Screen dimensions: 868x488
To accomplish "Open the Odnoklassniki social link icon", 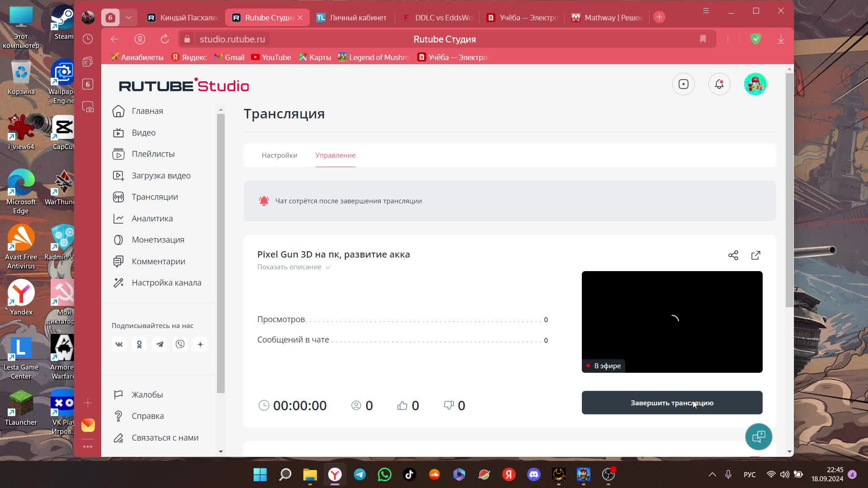I will pyautogui.click(x=139, y=344).
